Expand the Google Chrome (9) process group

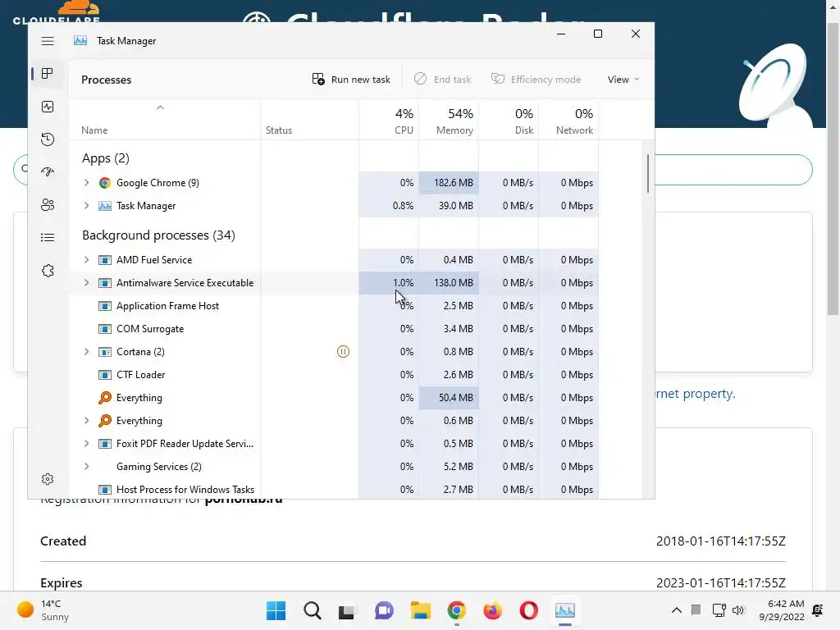point(86,183)
